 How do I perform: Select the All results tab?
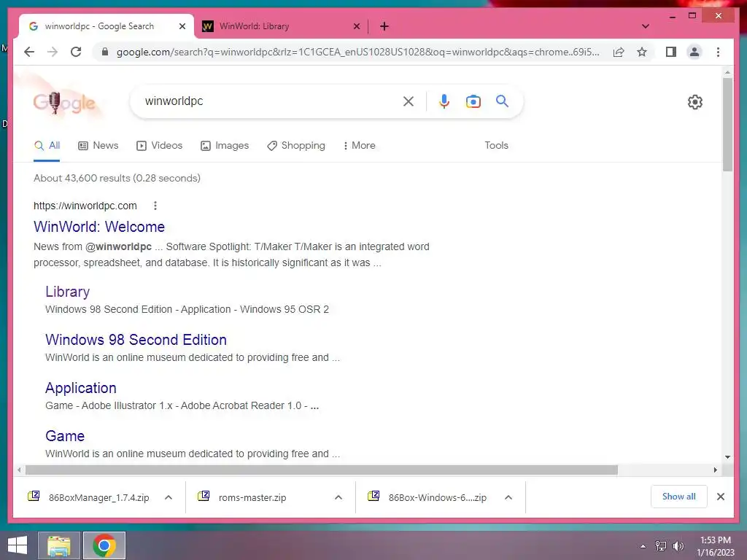pyautogui.click(x=47, y=146)
